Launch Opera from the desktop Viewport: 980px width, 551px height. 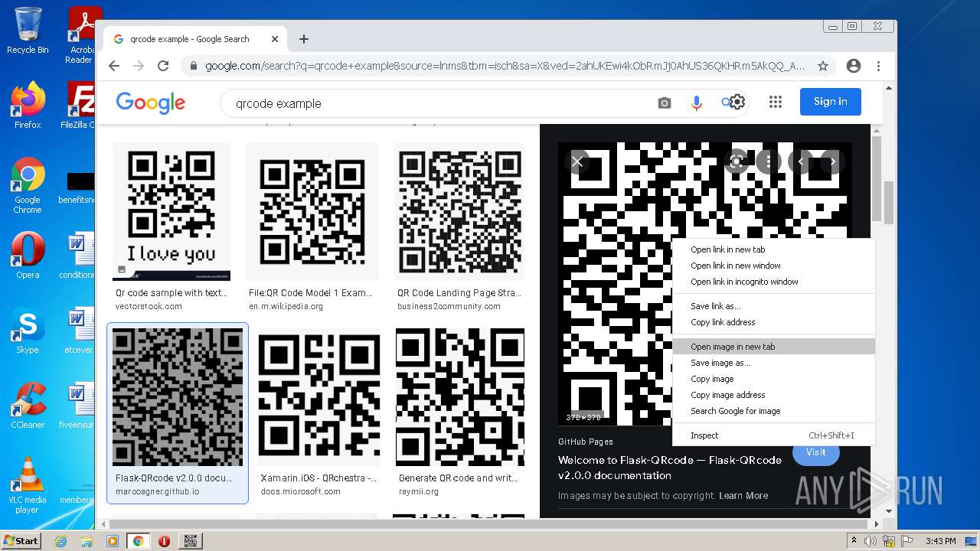pos(28,256)
